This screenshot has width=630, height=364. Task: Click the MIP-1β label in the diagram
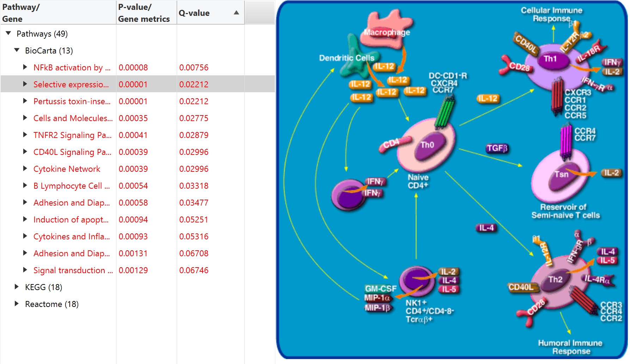[x=378, y=308]
